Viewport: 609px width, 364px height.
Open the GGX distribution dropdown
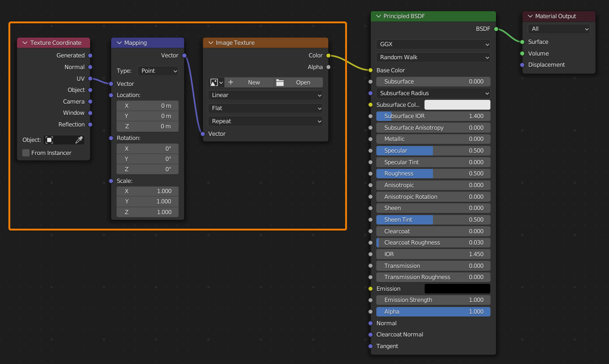(433, 44)
